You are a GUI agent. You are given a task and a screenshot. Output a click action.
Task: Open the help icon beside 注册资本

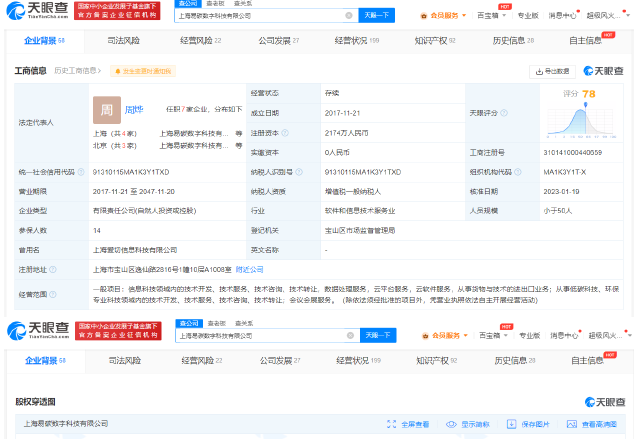click(x=285, y=133)
